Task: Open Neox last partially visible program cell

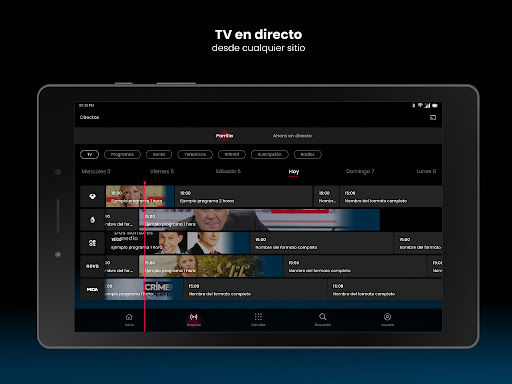Action: [x=418, y=243]
